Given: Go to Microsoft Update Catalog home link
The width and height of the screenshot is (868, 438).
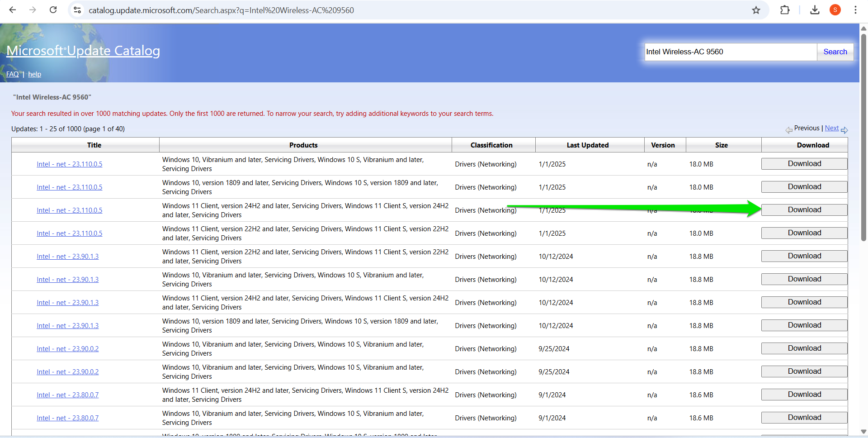Looking at the screenshot, I should [83, 51].
